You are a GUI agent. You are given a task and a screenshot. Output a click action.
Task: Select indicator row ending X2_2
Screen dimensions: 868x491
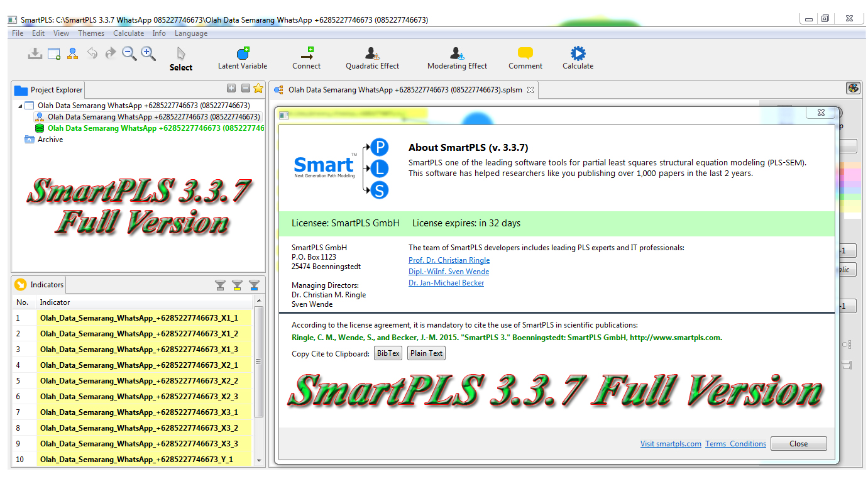point(133,381)
